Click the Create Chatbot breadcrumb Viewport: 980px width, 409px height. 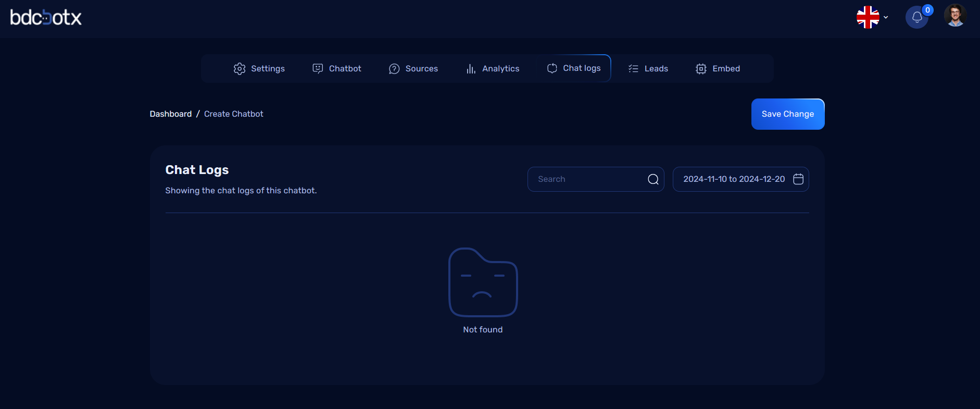click(x=233, y=114)
